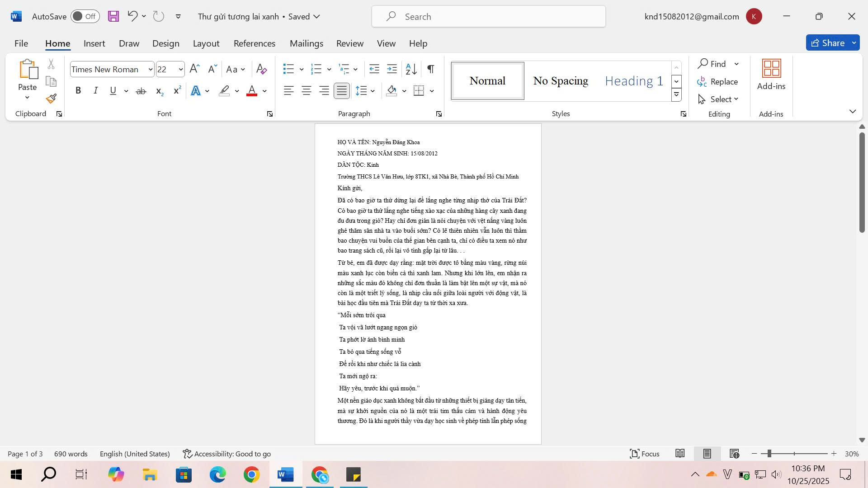The height and width of the screenshot is (488, 868).
Task: Toggle Bold formatting
Action: click(x=78, y=91)
